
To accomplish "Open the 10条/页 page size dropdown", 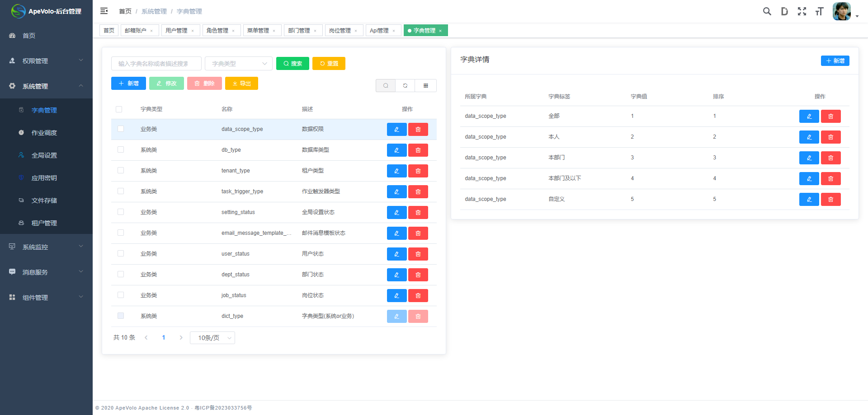I will [x=212, y=338].
